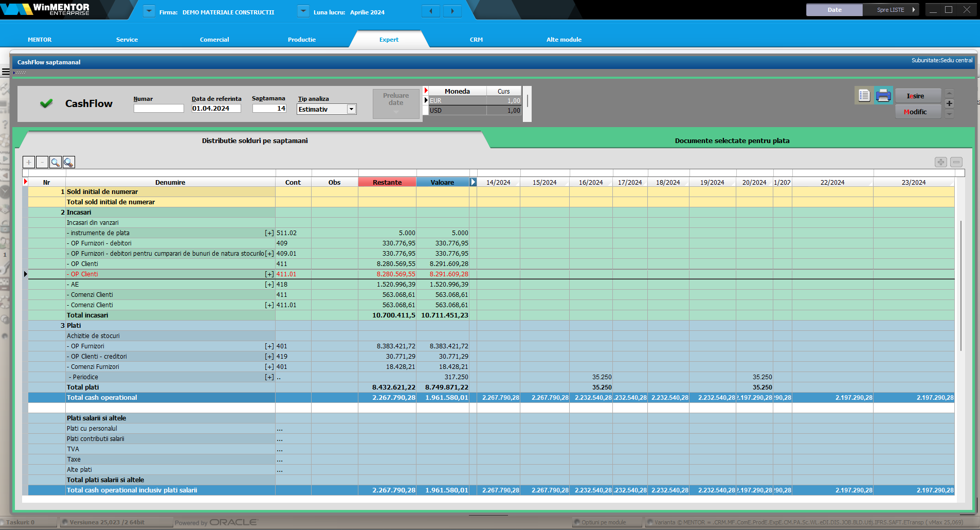Click the Data de referinta date field
This screenshot has width=980, height=530.
[216, 109]
